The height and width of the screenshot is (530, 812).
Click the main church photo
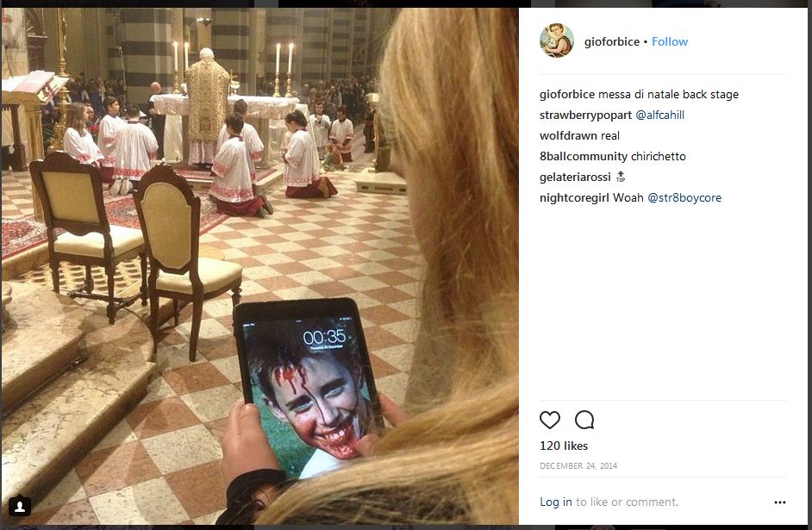pos(259,266)
